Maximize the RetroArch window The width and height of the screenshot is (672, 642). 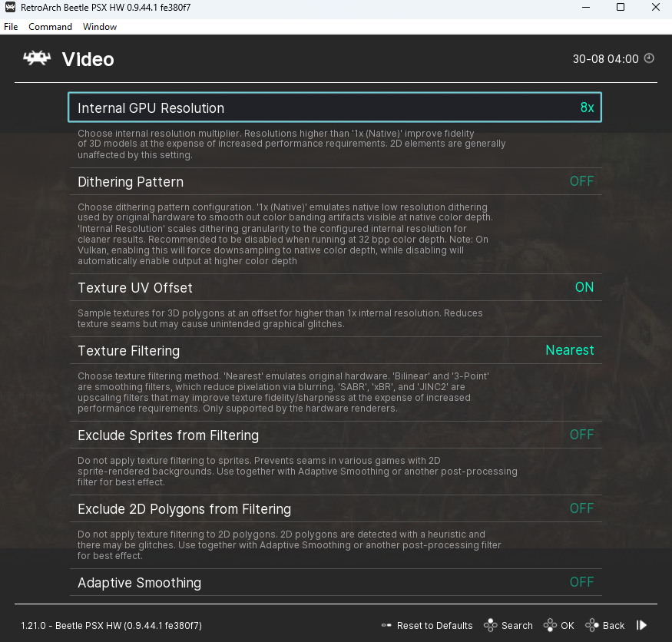(620, 7)
